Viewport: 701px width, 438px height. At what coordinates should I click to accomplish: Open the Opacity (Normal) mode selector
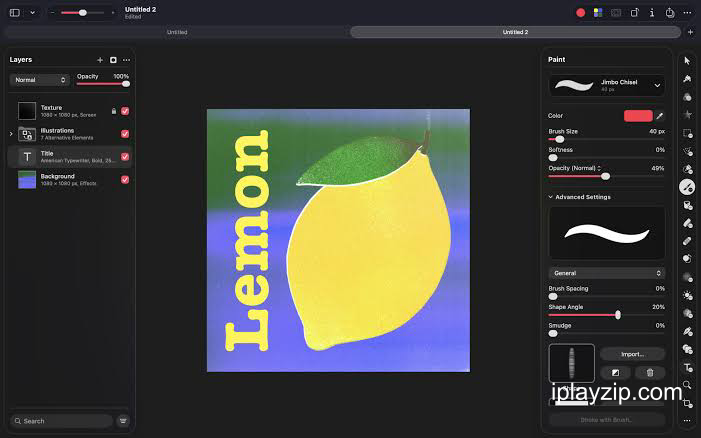[x=575, y=168]
